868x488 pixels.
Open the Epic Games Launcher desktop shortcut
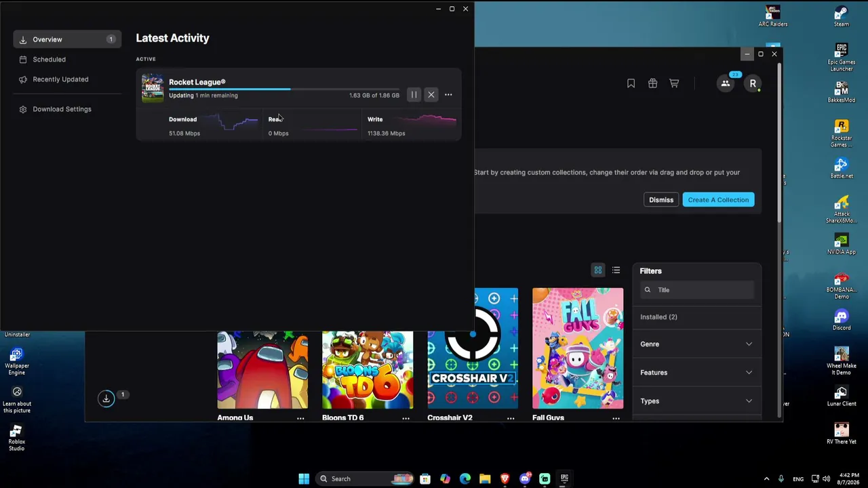[x=842, y=57]
